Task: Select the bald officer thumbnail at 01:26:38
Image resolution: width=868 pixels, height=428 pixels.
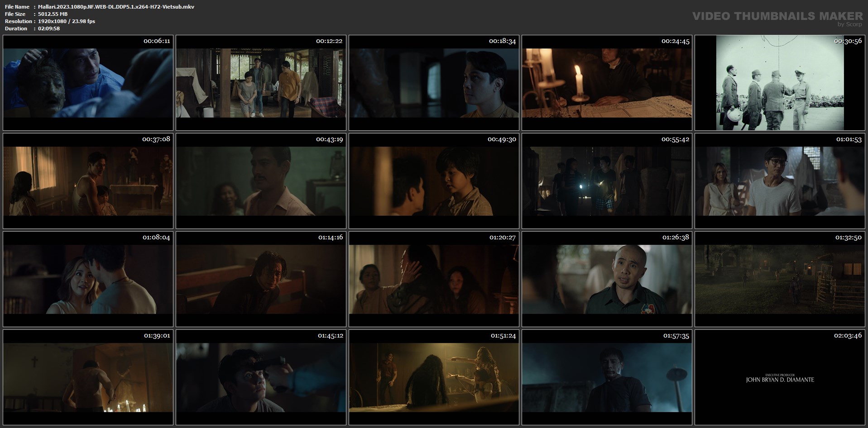Action: click(x=607, y=279)
